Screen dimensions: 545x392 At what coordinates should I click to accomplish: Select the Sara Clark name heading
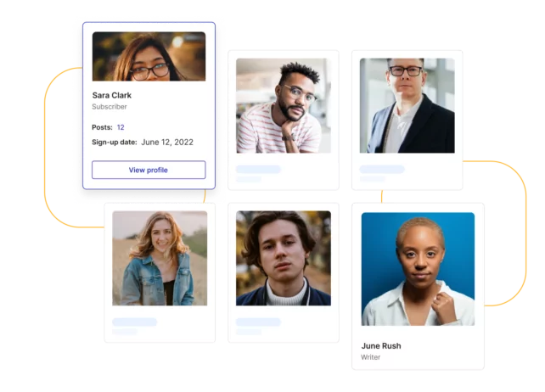111,95
